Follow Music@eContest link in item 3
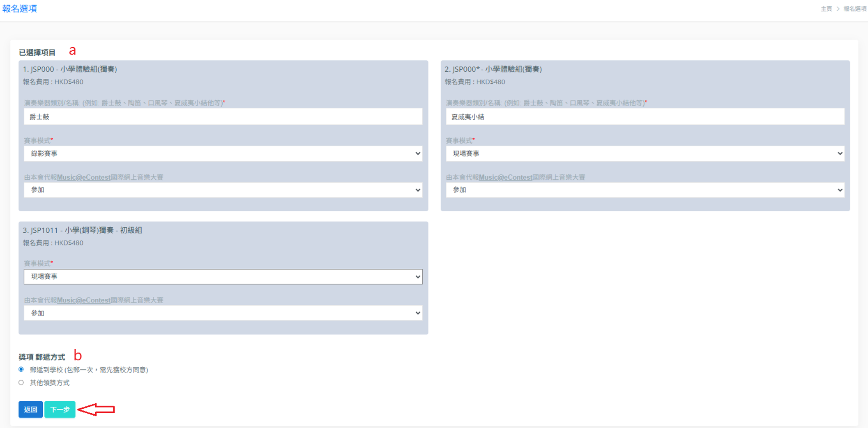The image size is (868, 428). 84,300
